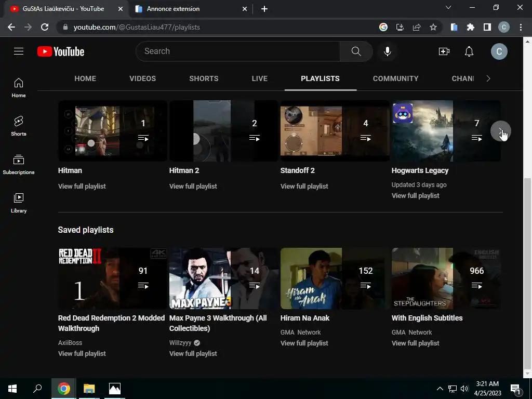Click the Google icon in address bar
Image resolution: width=532 pixels, height=399 pixels.
click(x=383, y=27)
